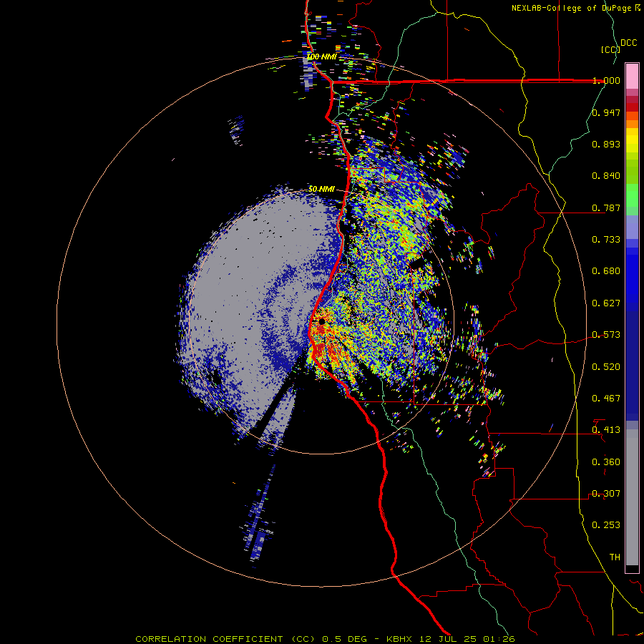This screenshot has width=644, height=644.
Task: Click the black radar site dot on the coast
Action: (x=321, y=321)
